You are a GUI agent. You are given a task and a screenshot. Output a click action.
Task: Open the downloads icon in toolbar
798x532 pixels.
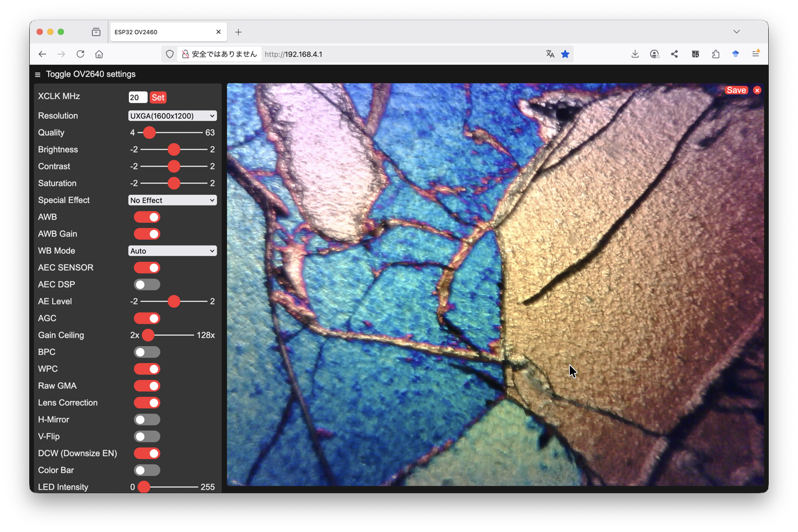coord(635,54)
